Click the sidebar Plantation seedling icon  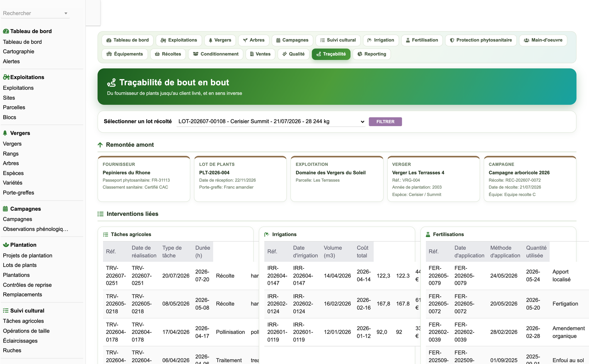6,245
